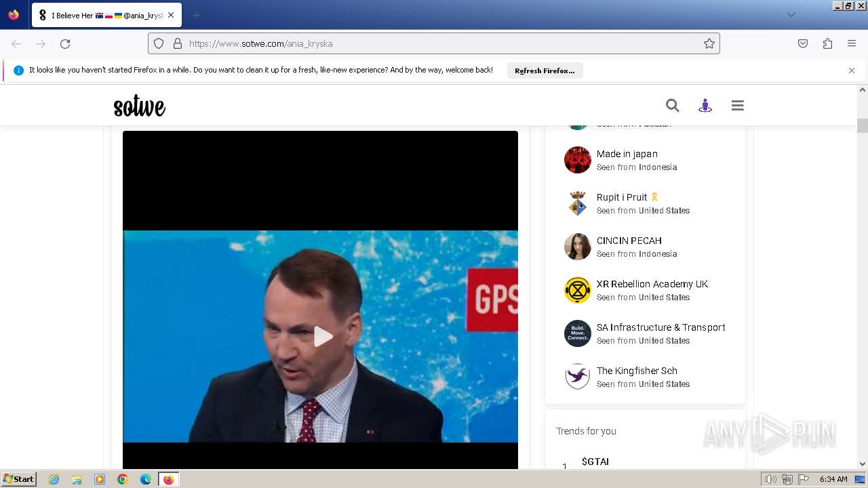Go back using the browser back arrow
Screen dimensions: 868x488
click(x=16, y=43)
